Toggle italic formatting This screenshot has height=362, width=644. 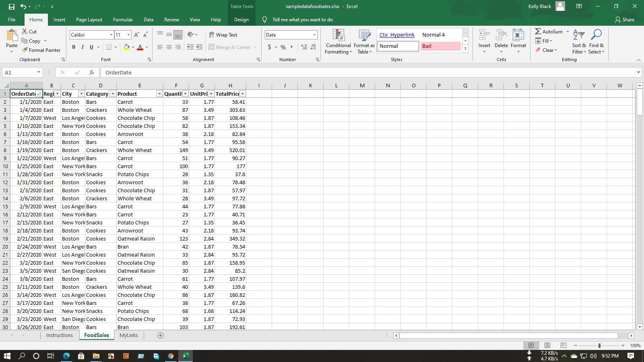[83, 47]
